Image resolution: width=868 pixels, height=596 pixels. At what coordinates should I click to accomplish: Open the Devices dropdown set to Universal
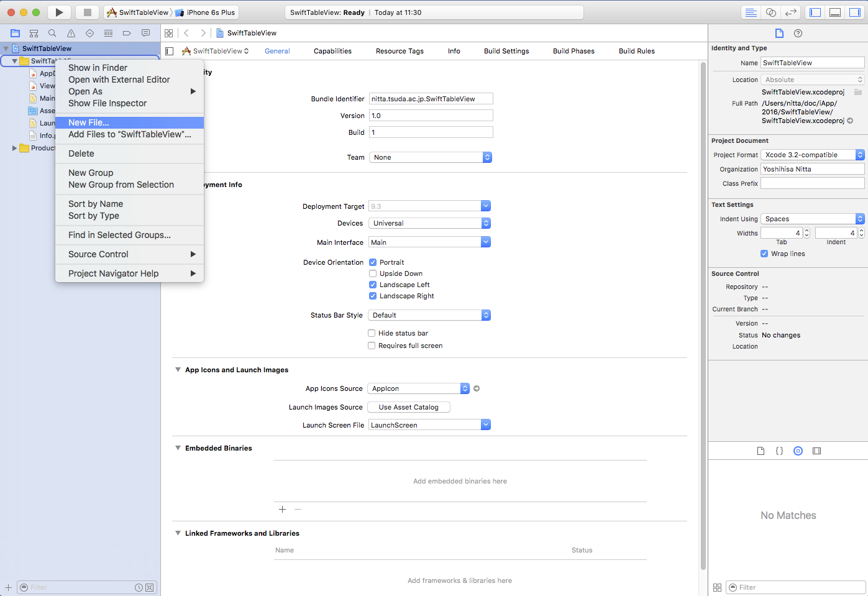click(x=429, y=223)
